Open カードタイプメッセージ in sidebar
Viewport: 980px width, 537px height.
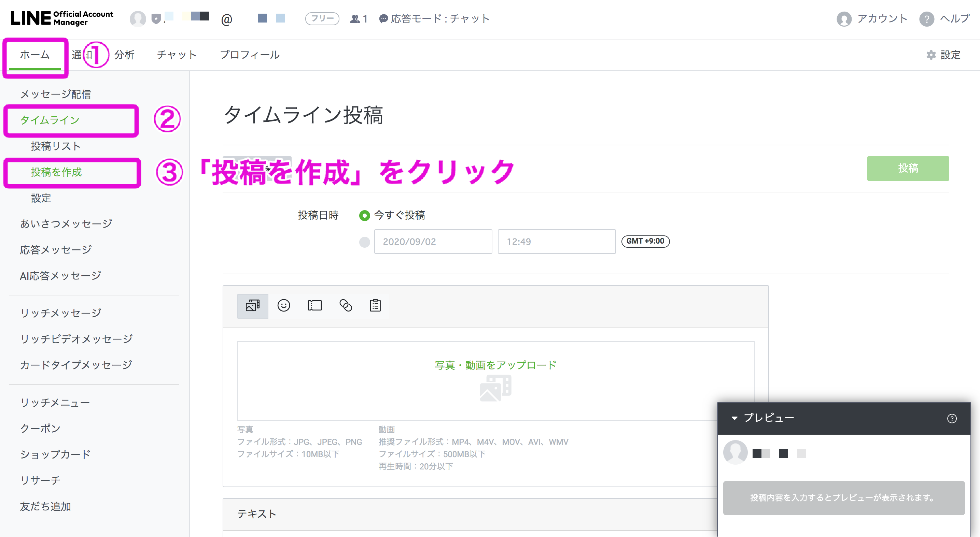click(x=76, y=365)
